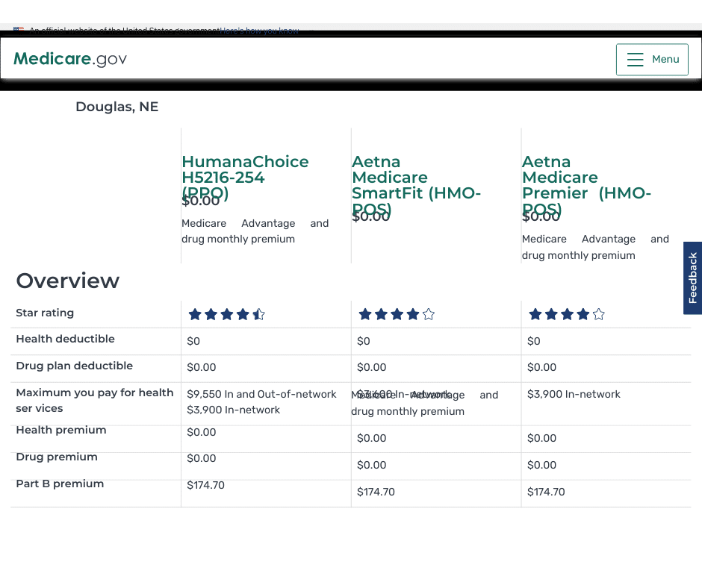Click the Menu button label text

(665, 60)
